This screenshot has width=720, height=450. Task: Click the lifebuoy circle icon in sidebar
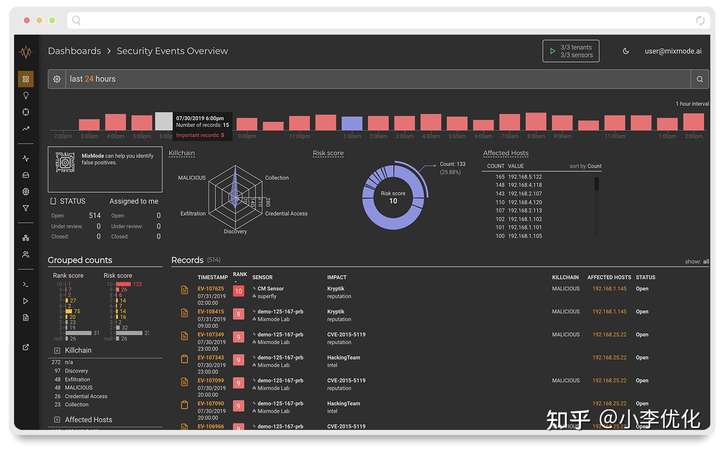point(26,112)
